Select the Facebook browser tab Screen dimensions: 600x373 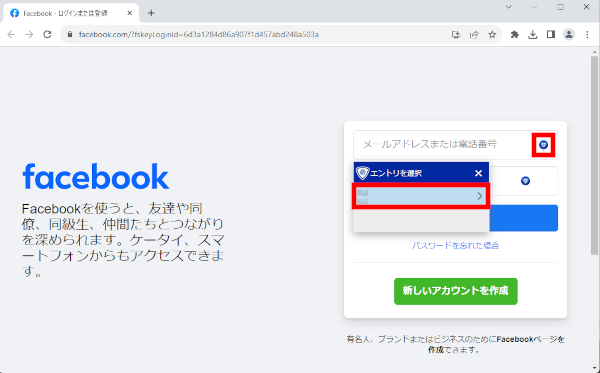pos(71,13)
